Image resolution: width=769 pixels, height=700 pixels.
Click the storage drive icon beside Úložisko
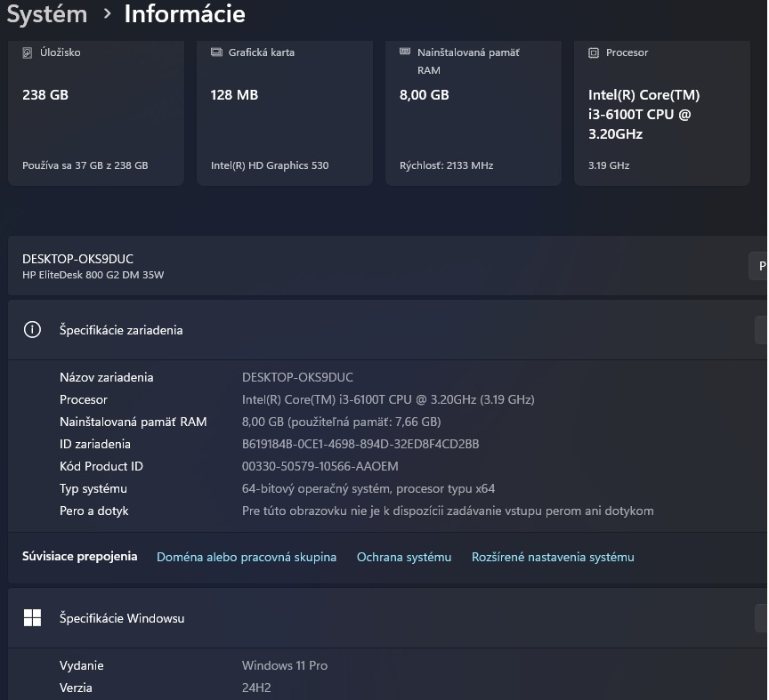[28, 52]
